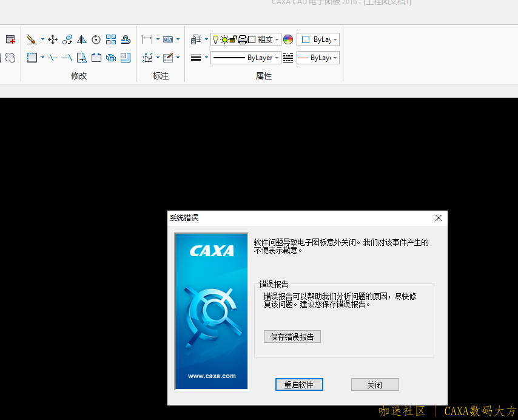Click the 修改 group label
Image resolution: width=518 pixels, height=420 pixels.
click(79, 76)
